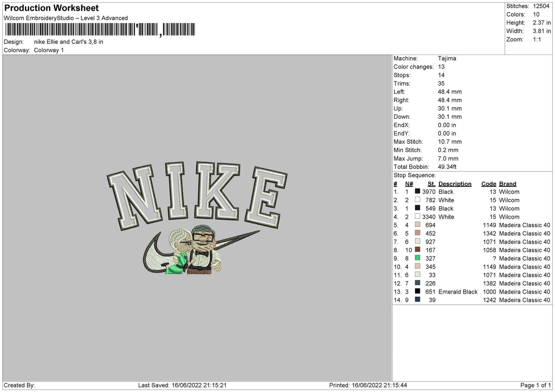Click the "Production Worksheet" title

(x=51, y=8)
